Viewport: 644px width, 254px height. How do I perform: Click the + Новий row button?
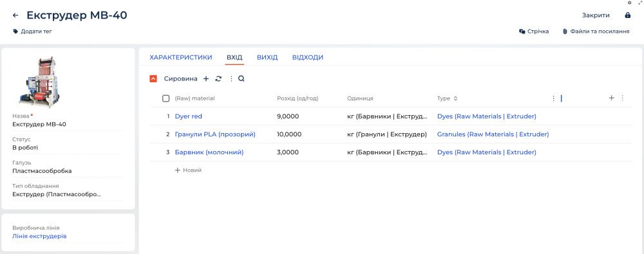click(x=188, y=170)
